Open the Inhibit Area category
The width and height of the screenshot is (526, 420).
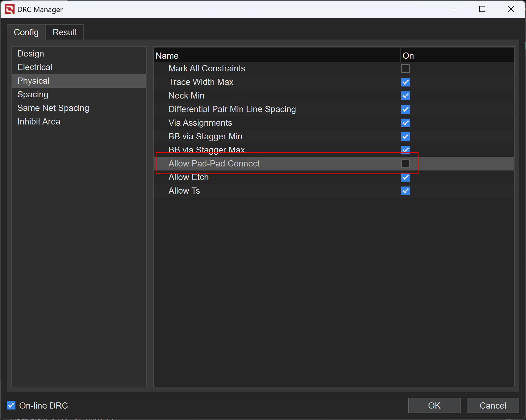point(39,122)
